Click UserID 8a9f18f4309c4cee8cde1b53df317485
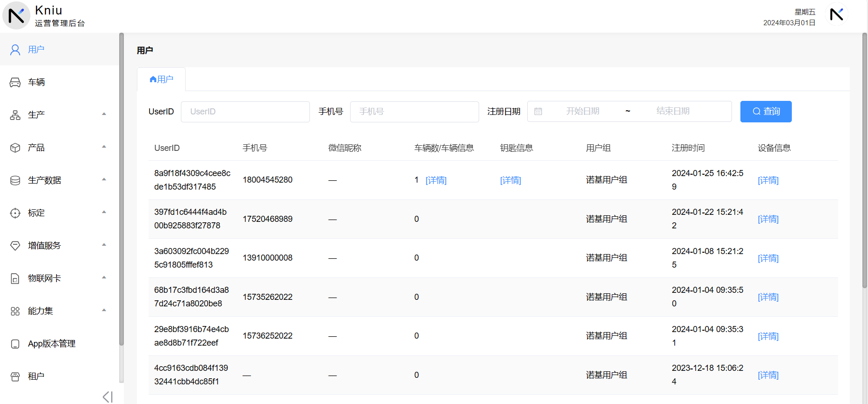 192,180
